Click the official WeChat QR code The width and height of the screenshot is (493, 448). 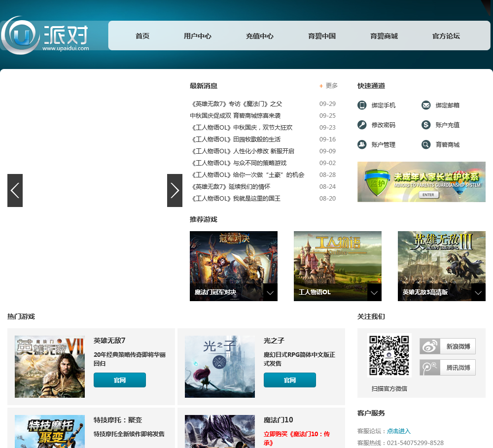click(x=389, y=355)
